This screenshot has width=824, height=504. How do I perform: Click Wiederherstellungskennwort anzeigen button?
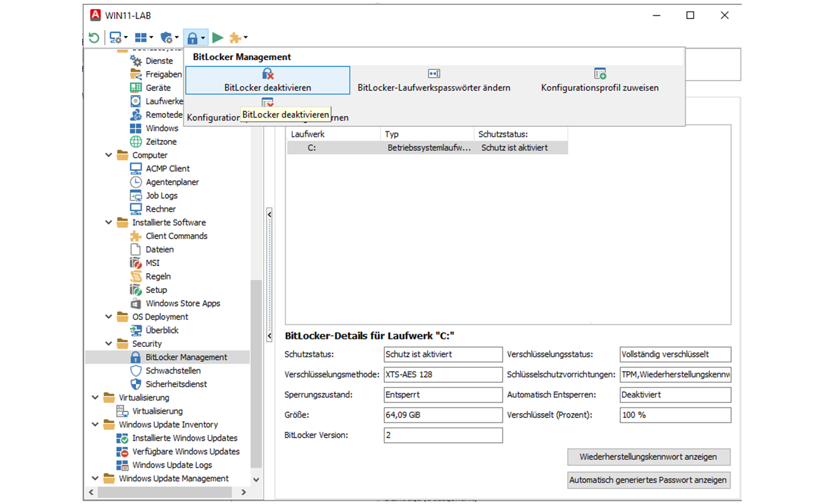pyautogui.click(x=649, y=457)
